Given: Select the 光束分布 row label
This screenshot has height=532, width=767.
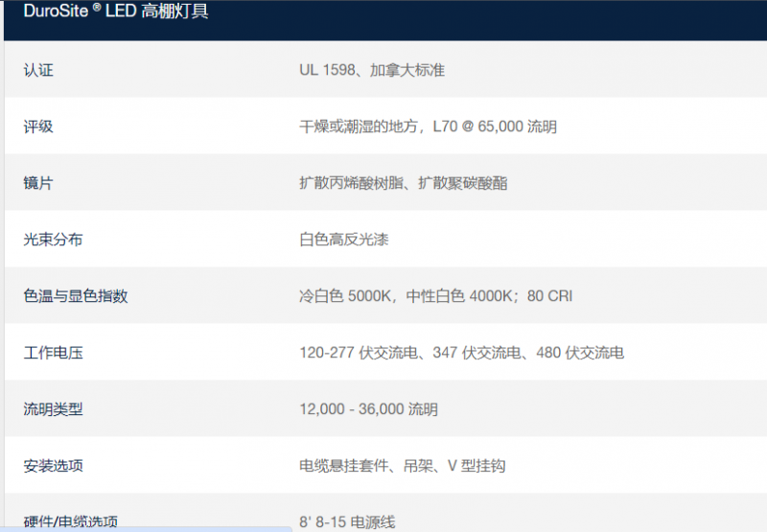Looking at the screenshot, I should 54,240.
